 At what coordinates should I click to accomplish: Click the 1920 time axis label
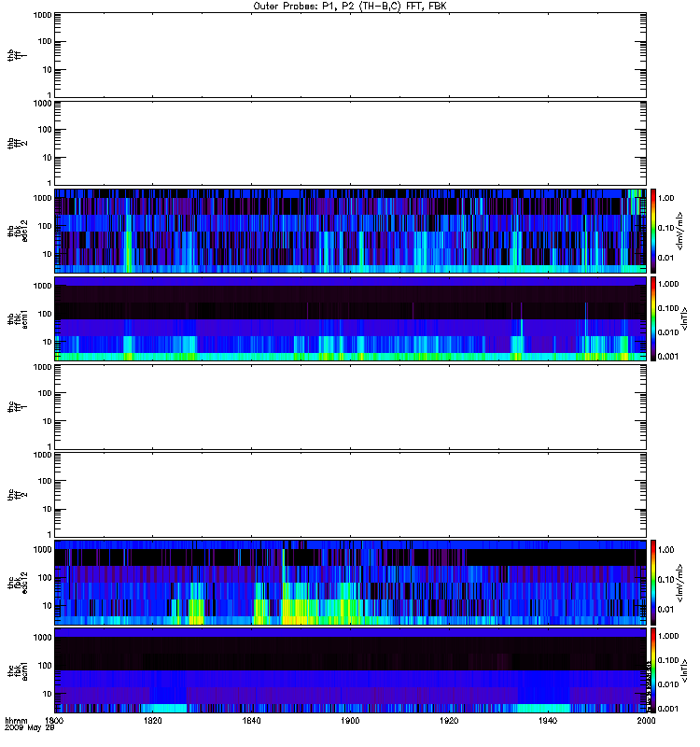tap(449, 720)
